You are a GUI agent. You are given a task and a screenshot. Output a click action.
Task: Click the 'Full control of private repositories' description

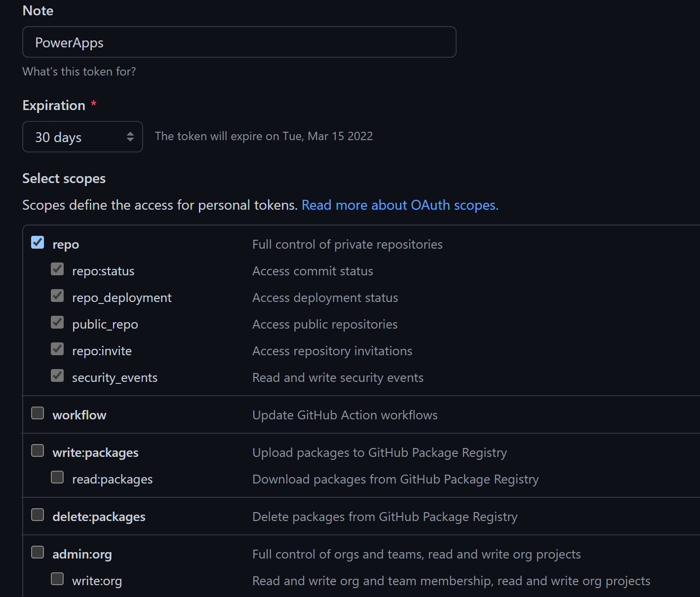click(x=348, y=245)
